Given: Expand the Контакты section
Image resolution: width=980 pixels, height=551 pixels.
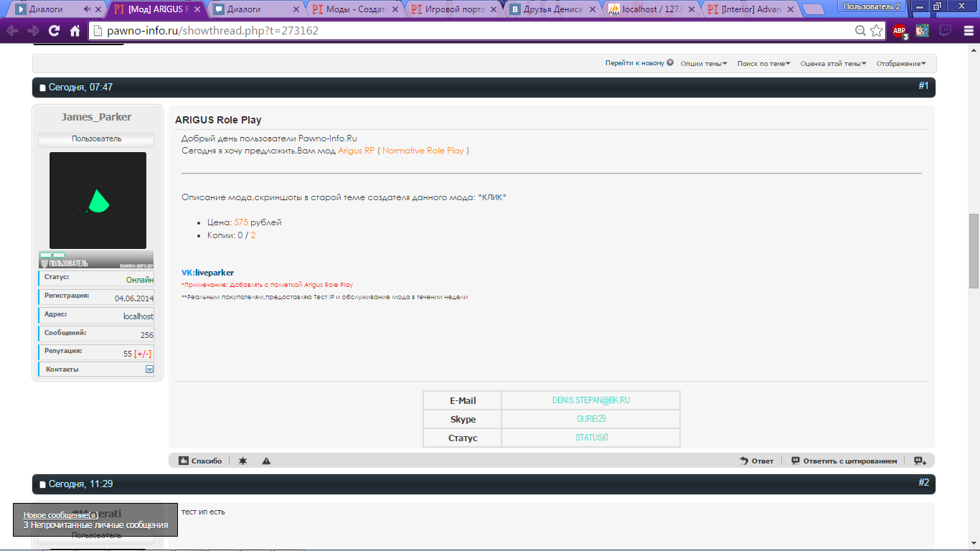Looking at the screenshot, I should [x=149, y=369].
